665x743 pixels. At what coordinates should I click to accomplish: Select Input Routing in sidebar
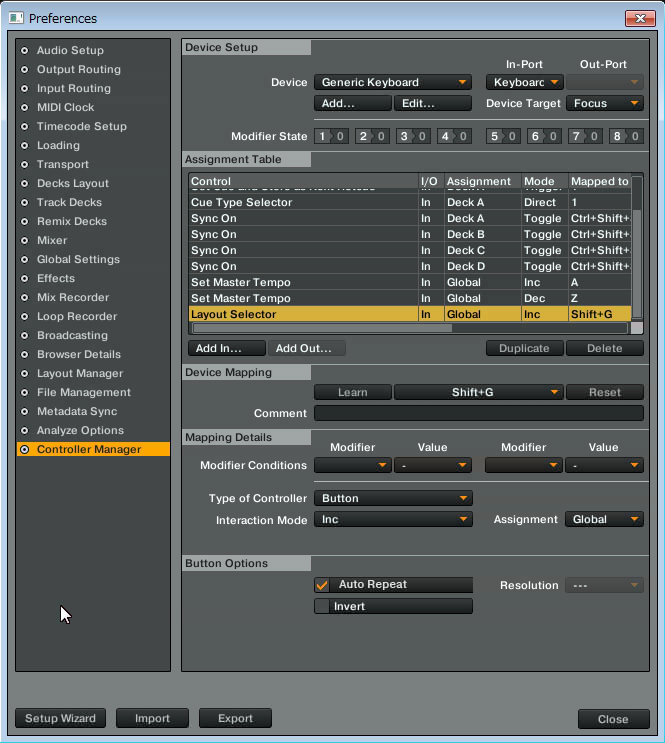(74, 88)
